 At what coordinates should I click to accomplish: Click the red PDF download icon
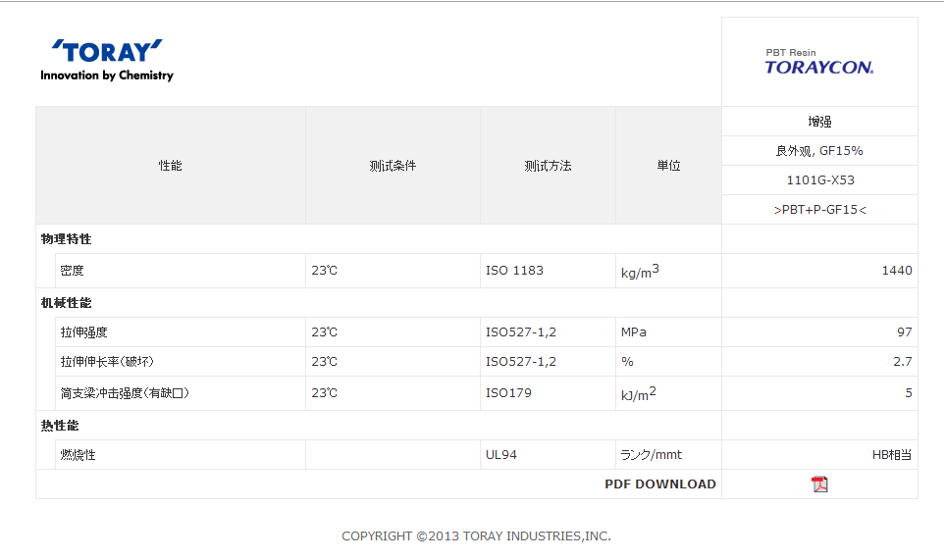click(819, 484)
